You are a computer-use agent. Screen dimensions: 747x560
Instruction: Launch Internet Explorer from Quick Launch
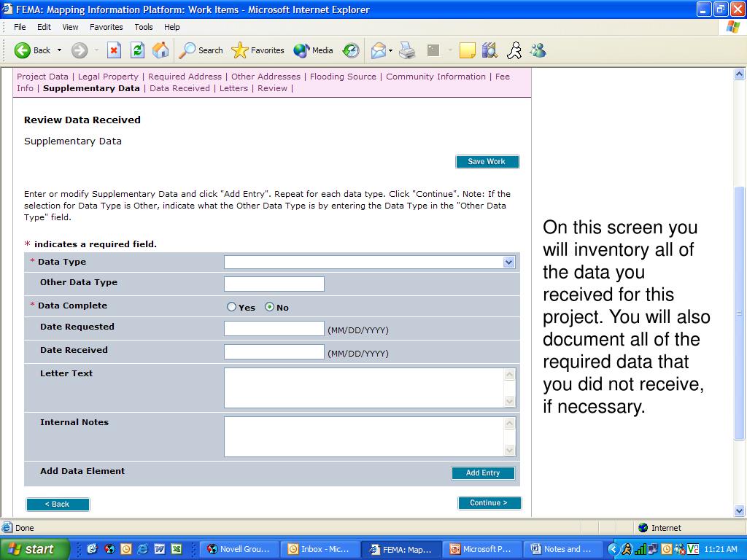point(142,549)
